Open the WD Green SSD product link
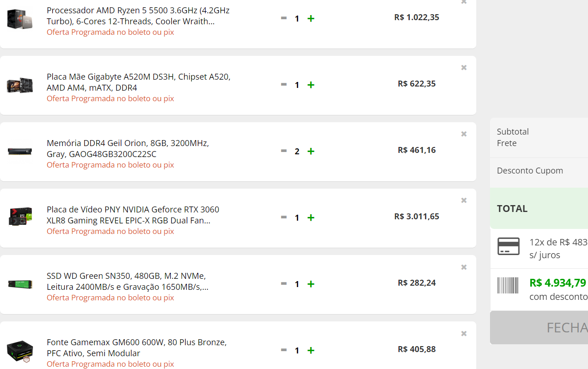 (128, 282)
